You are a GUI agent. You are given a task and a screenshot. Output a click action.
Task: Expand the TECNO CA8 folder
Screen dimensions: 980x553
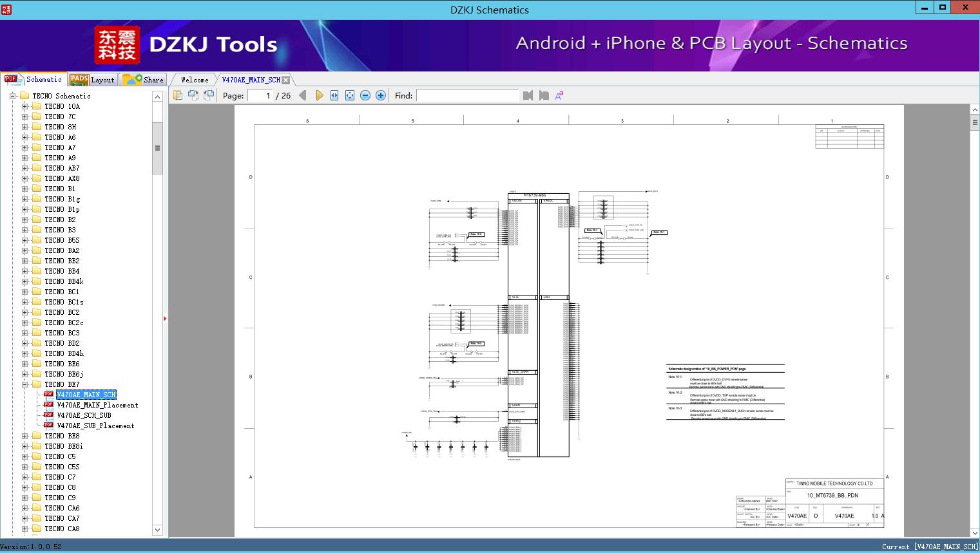pos(24,529)
